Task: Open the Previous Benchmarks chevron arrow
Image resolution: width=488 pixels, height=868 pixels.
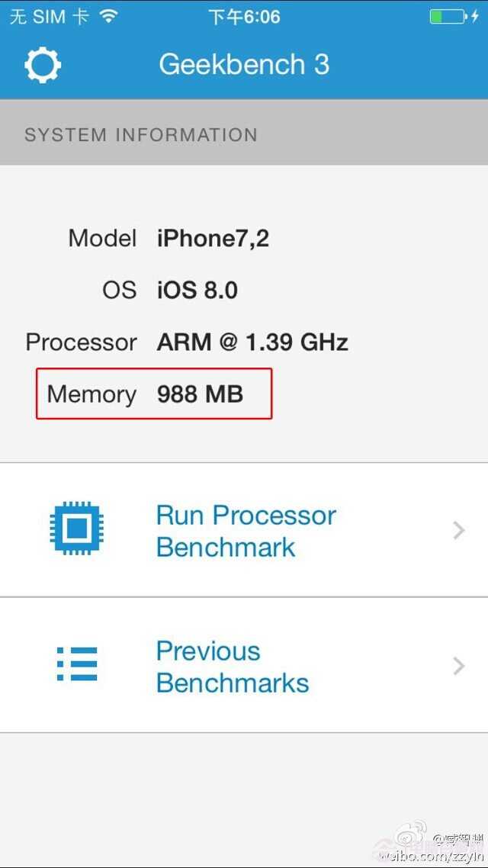Action: tap(458, 666)
